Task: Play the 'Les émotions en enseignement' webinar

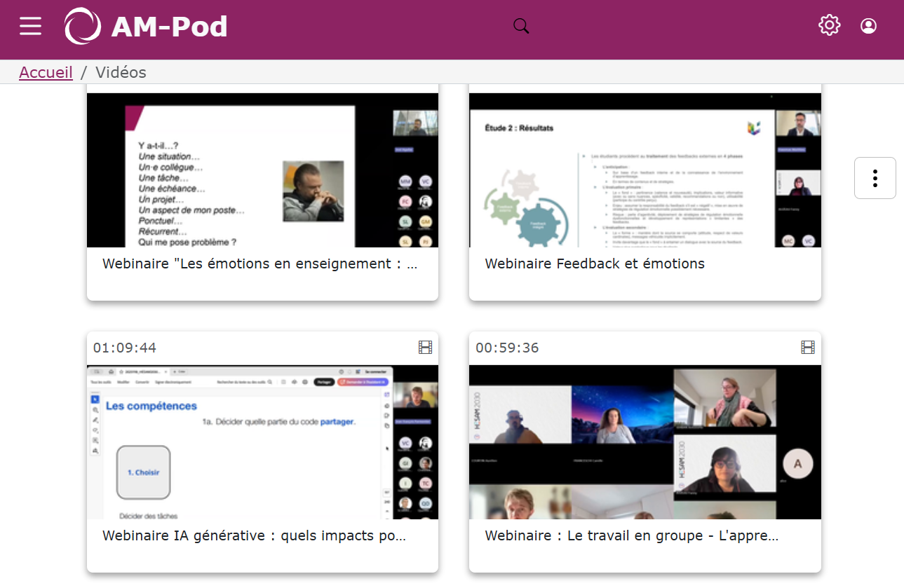Action: pyautogui.click(x=262, y=169)
